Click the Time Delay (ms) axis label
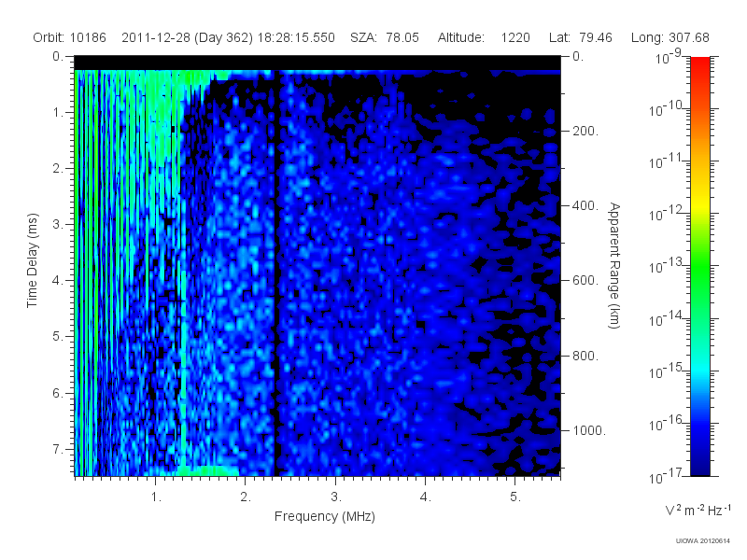The height and width of the screenshot is (560, 747). (x=32, y=260)
